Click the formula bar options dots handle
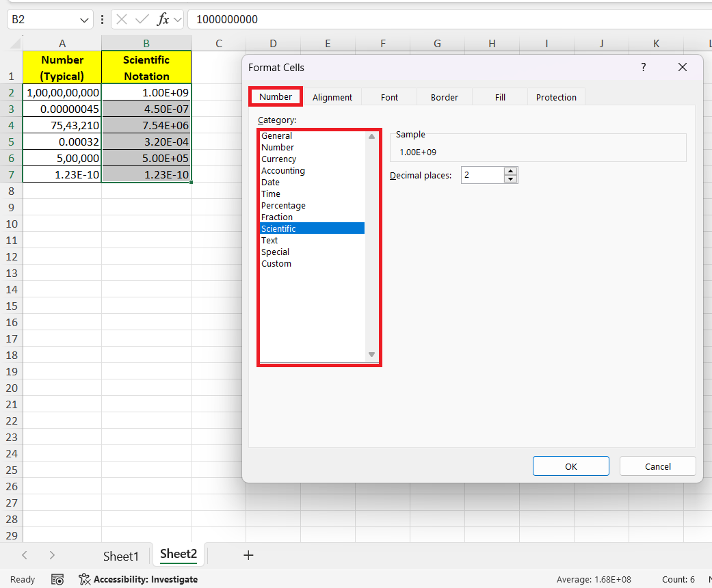 [102, 20]
